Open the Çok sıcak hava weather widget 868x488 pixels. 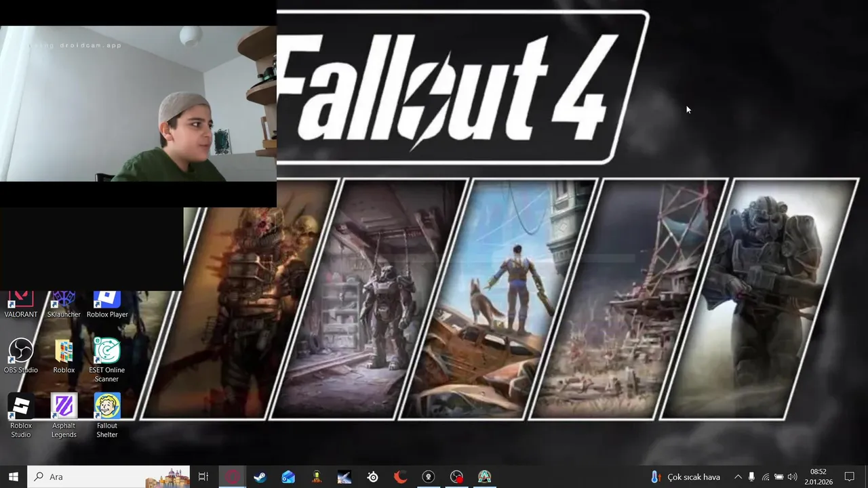click(686, 476)
